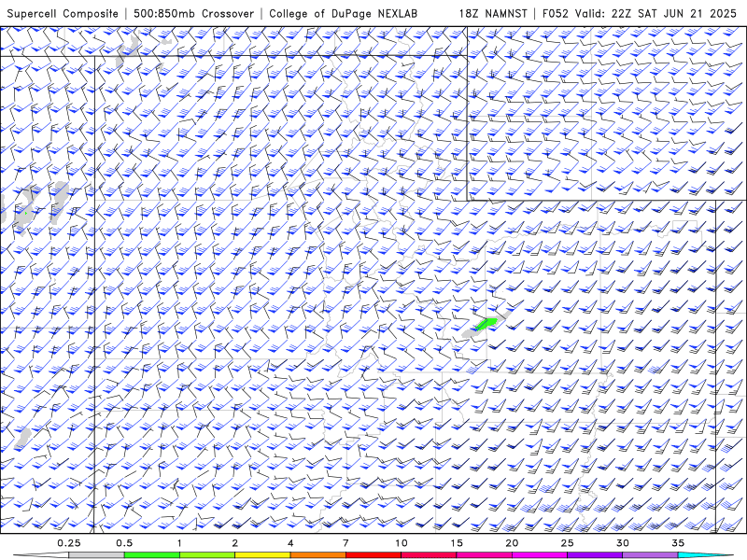Click the light purple 30–35 colorbar segment
Screen dimensions: 747x560
(x=650, y=555)
